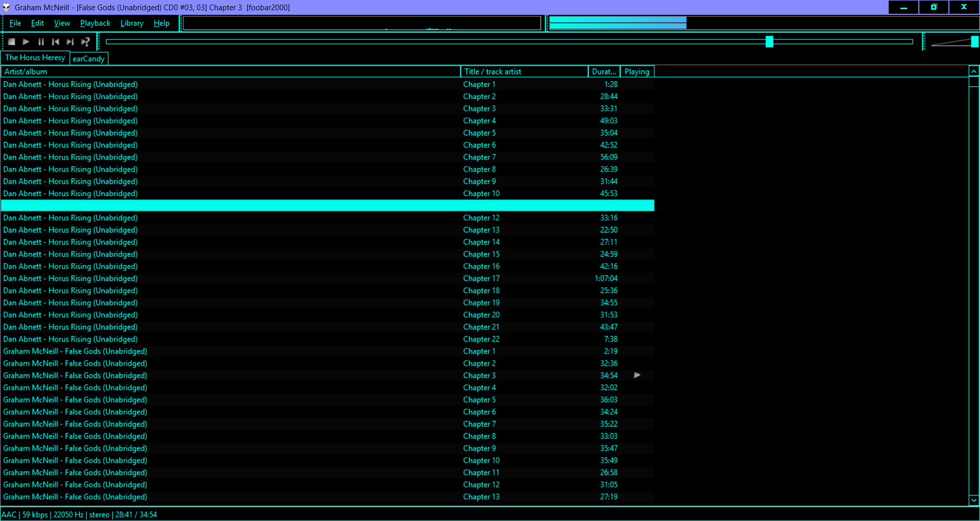Click the 1:07:04 duration value
Image resolution: width=980 pixels, height=521 pixels.
click(x=606, y=278)
